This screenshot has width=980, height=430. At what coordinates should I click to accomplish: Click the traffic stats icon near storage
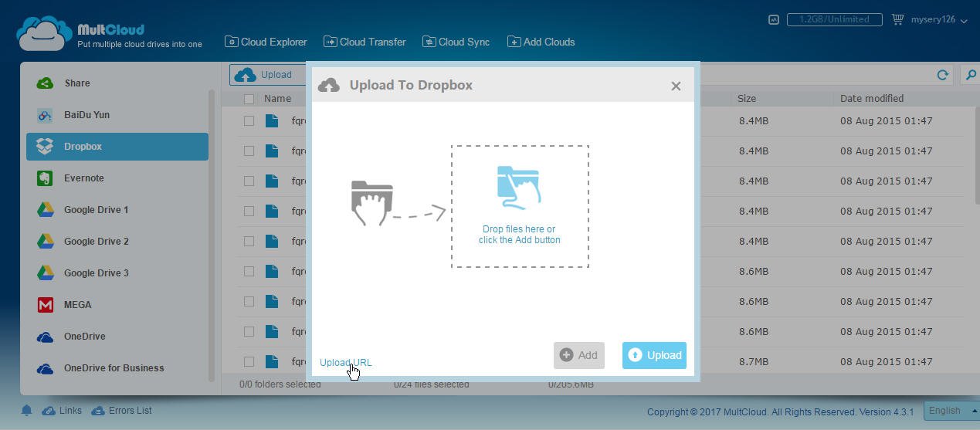774,19
